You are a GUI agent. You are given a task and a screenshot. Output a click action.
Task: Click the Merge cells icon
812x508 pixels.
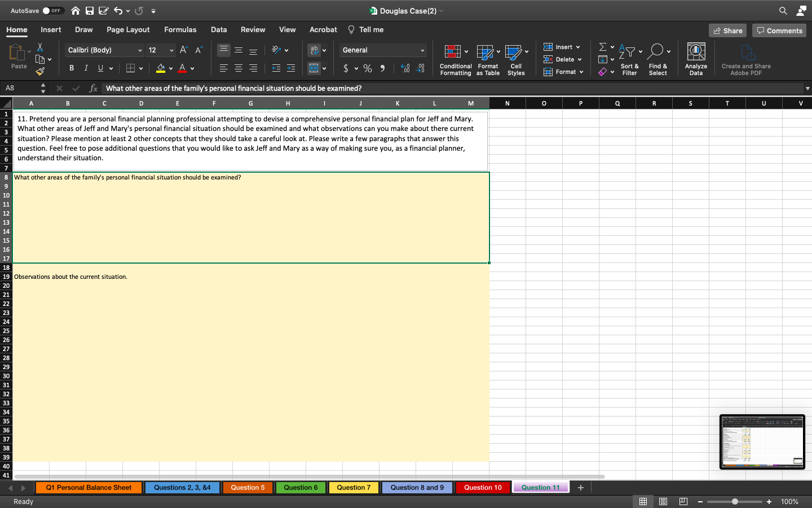(x=314, y=68)
